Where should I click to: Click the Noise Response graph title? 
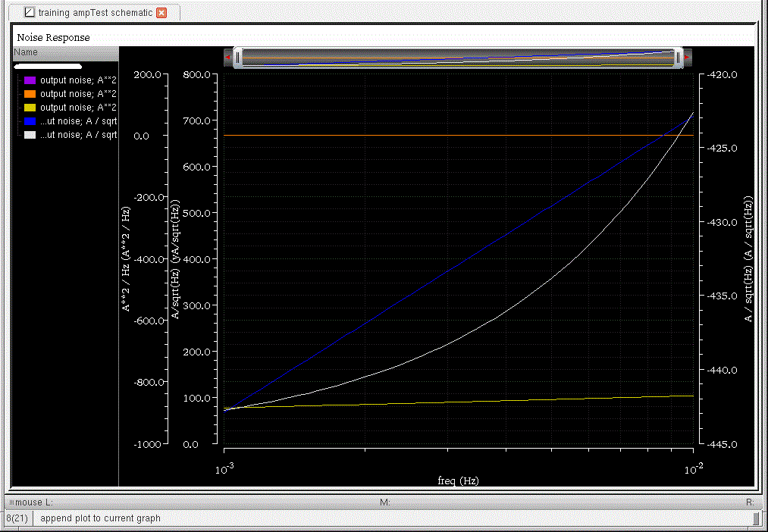[53, 37]
